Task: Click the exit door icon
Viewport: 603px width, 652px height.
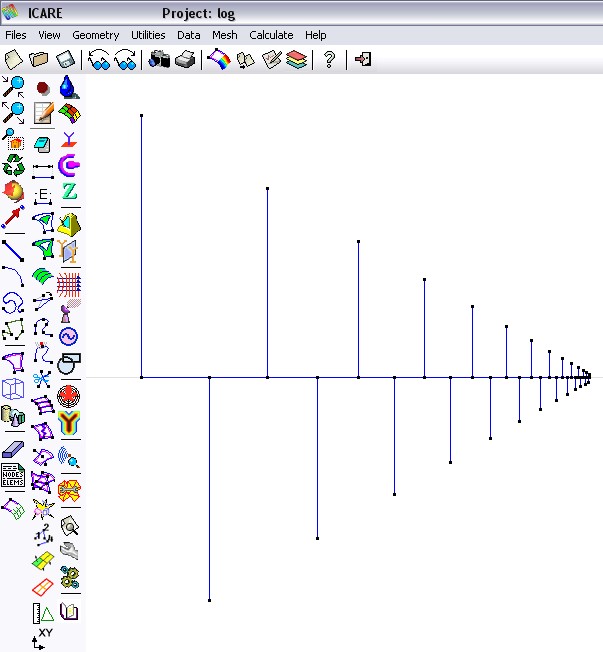Action: (x=363, y=59)
